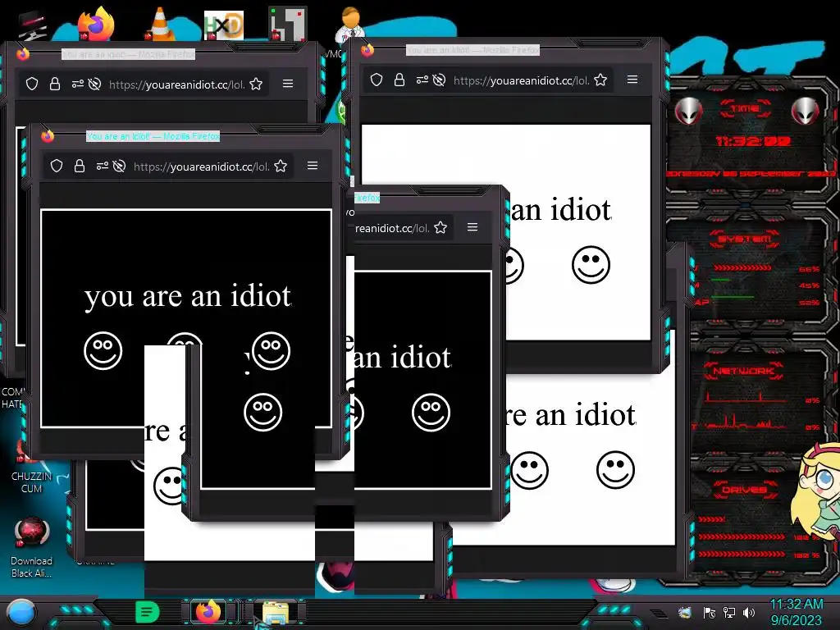The image size is (840, 630).
Task: Click the autoplay blocked icon in black-page Firefox window
Action: pos(120,166)
